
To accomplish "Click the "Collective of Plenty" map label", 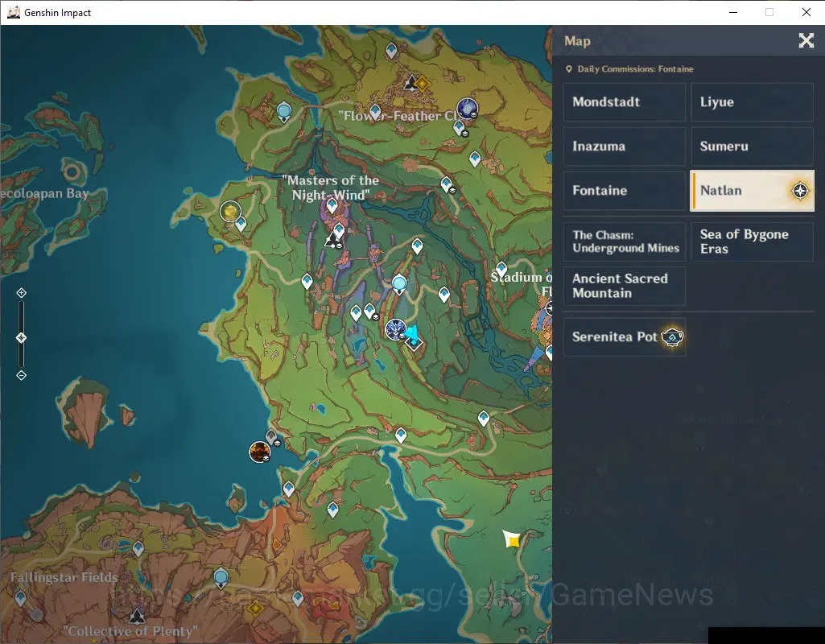I will click(x=130, y=631).
